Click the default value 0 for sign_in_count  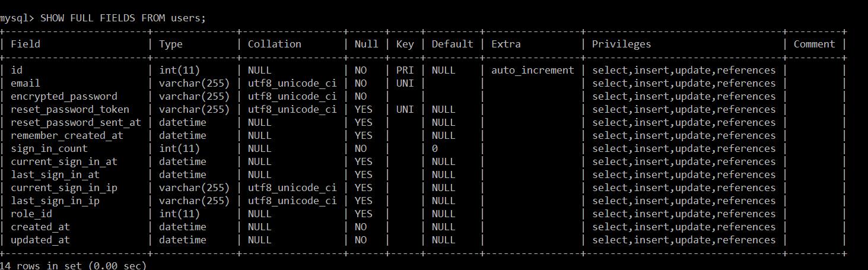(435, 148)
